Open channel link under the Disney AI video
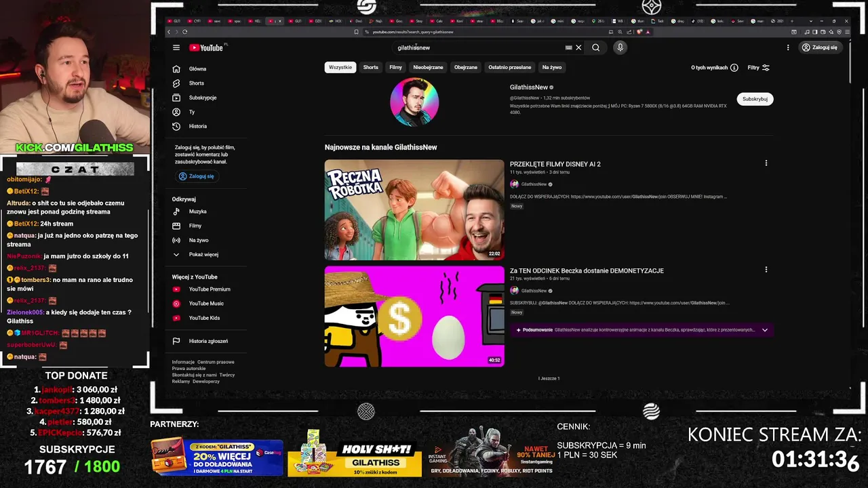 click(534, 184)
